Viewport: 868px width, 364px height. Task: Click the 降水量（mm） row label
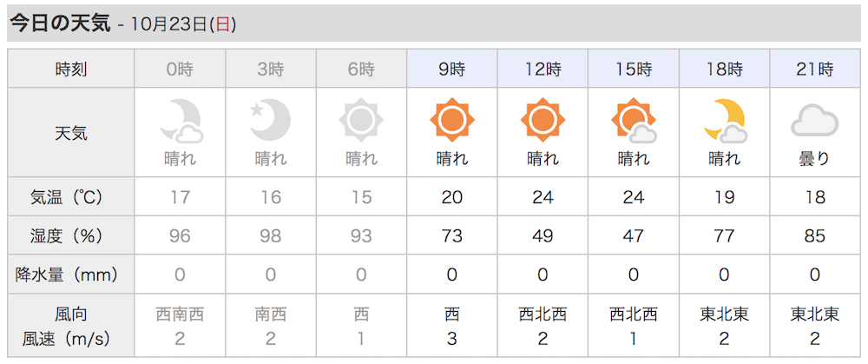click(67, 275)
